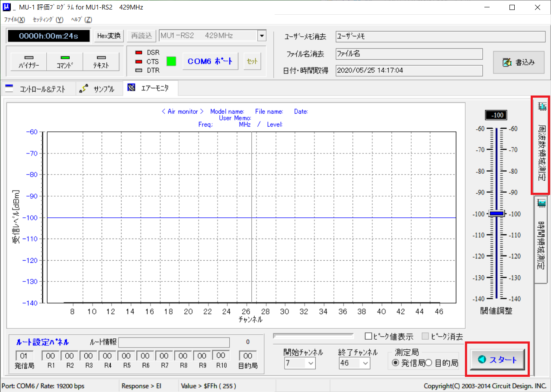The image size is (551, 392).
Task: Click the コントロール&テスト tab icon
Action: point(10,88)
